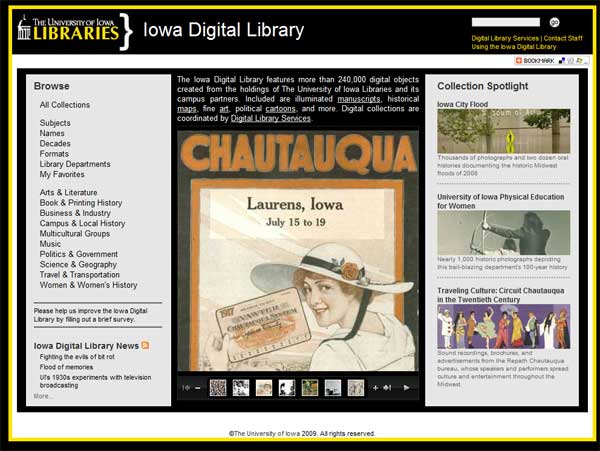Image resolution: width=600 pixels, height=451 pixels.
Task: Select the first thumbnail in slideshow strip
Action: tap(218, 387)
